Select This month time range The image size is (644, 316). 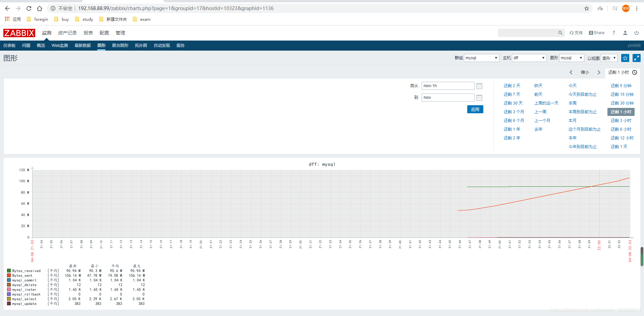(573, 121)
